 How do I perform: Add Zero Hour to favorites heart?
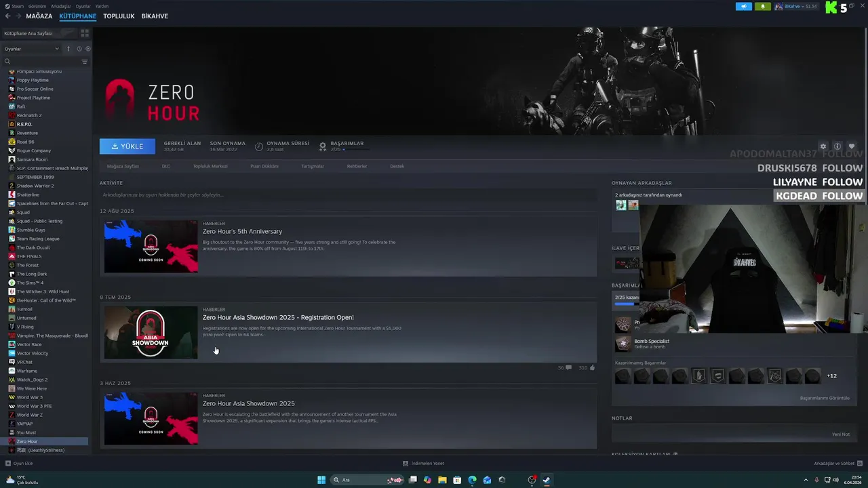(852, 146)
